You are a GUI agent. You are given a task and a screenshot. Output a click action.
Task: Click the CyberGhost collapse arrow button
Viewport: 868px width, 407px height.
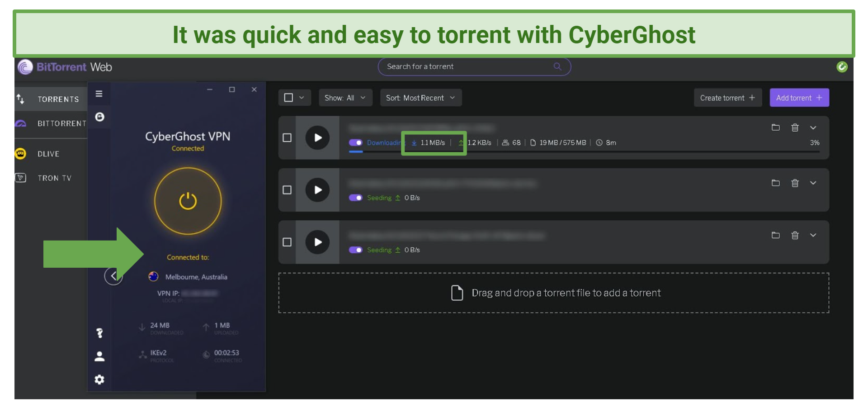[113, 275]
